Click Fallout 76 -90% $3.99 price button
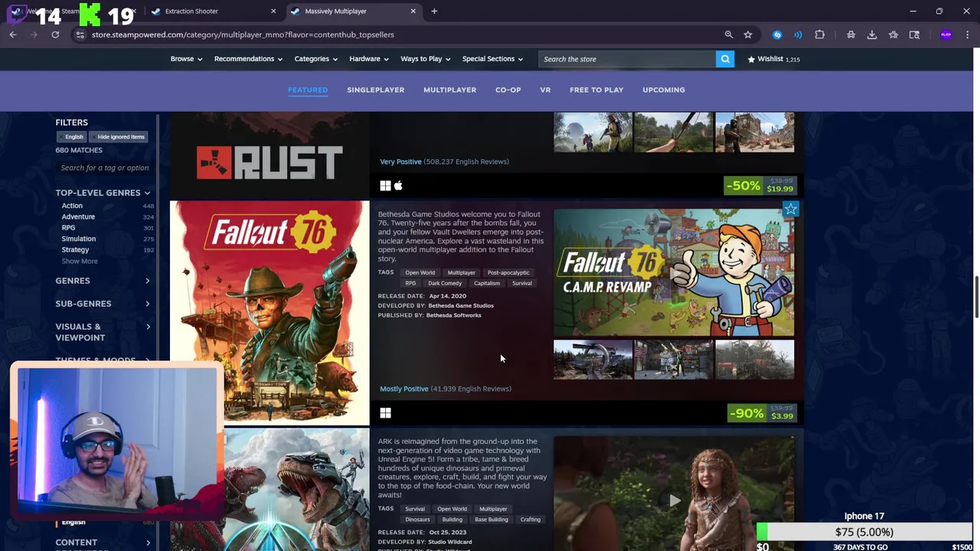The image size is (980, 551). tap(762, 413)
